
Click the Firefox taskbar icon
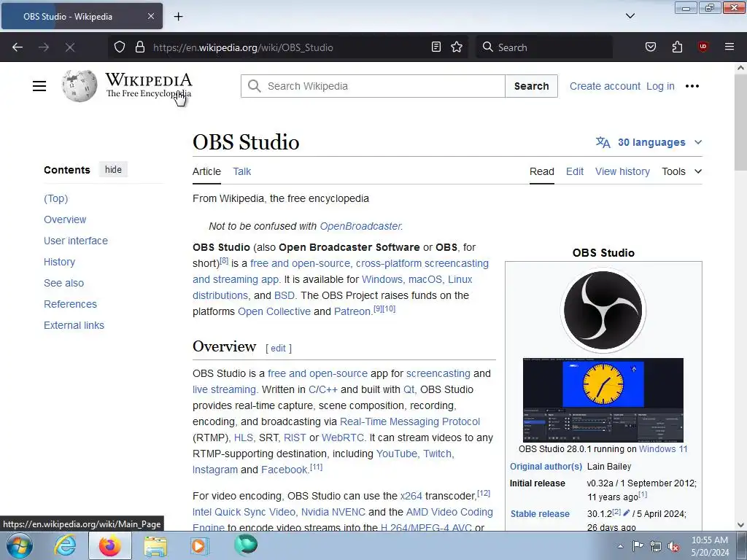tap(109, 545)
